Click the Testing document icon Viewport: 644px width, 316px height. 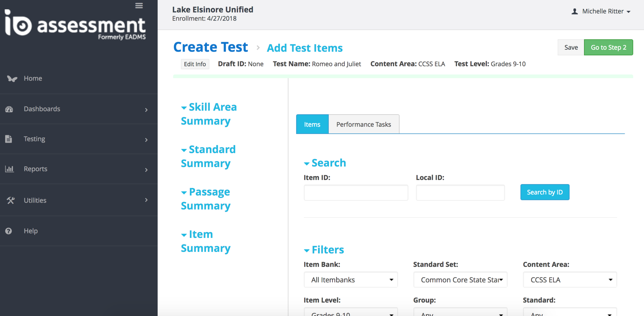9,139
